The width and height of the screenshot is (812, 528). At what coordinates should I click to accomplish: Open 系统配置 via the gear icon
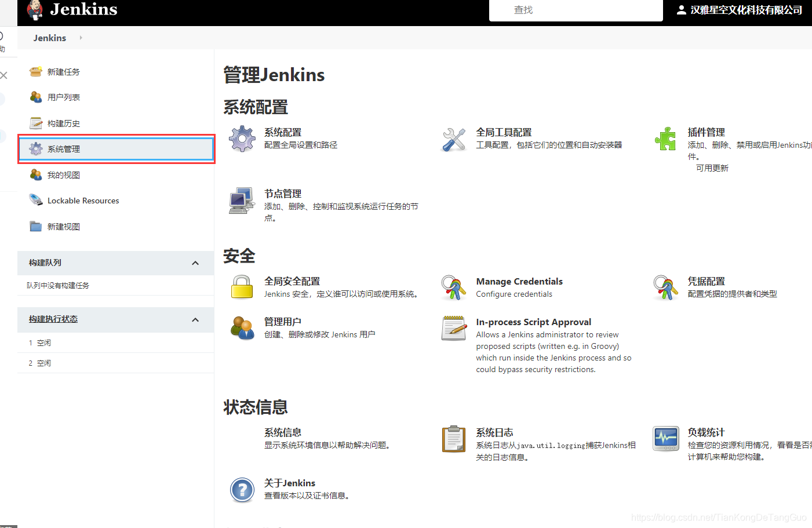pos(242,138)
